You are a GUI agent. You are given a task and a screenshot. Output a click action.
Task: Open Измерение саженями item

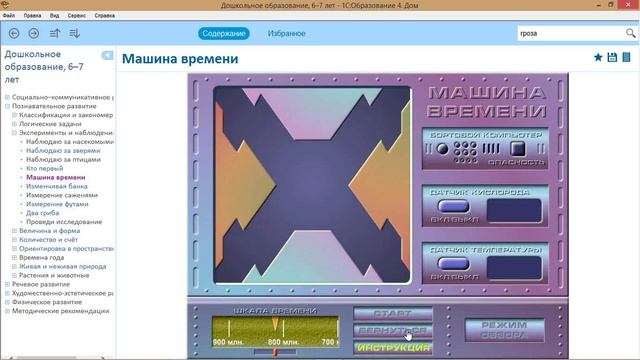pos(62,195)
